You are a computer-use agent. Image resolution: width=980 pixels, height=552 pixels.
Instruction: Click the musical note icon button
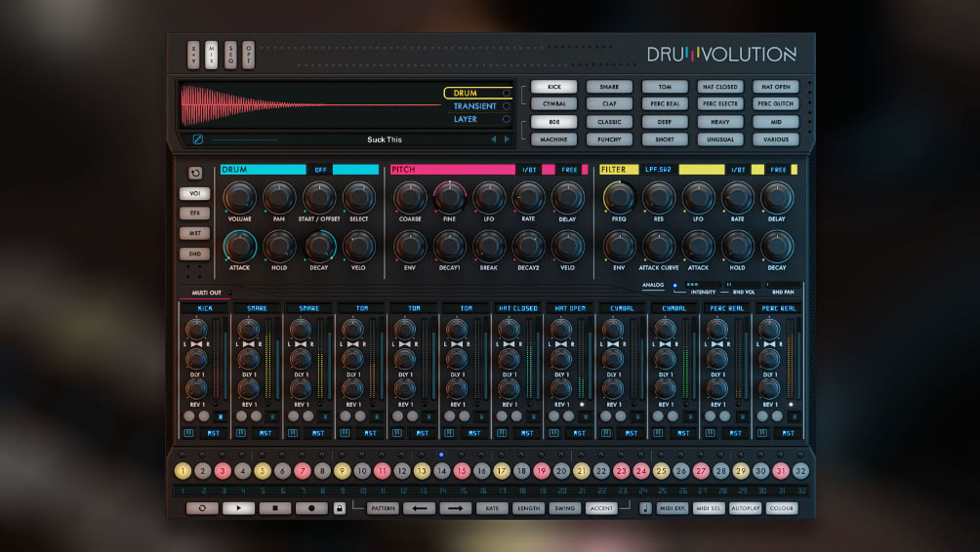[x=645, y=508]
